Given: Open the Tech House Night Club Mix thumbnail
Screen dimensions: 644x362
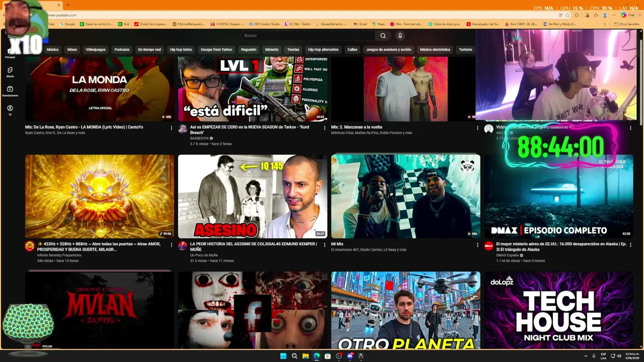Looking at the screenshot, I should coord(558,310).
